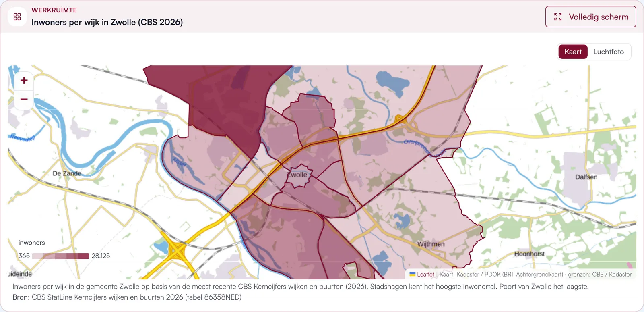Image resolution: width=644 pixels, height=312 pixels.
Task: Click the Hoonhorst place label
Action: tap(529, 254)
